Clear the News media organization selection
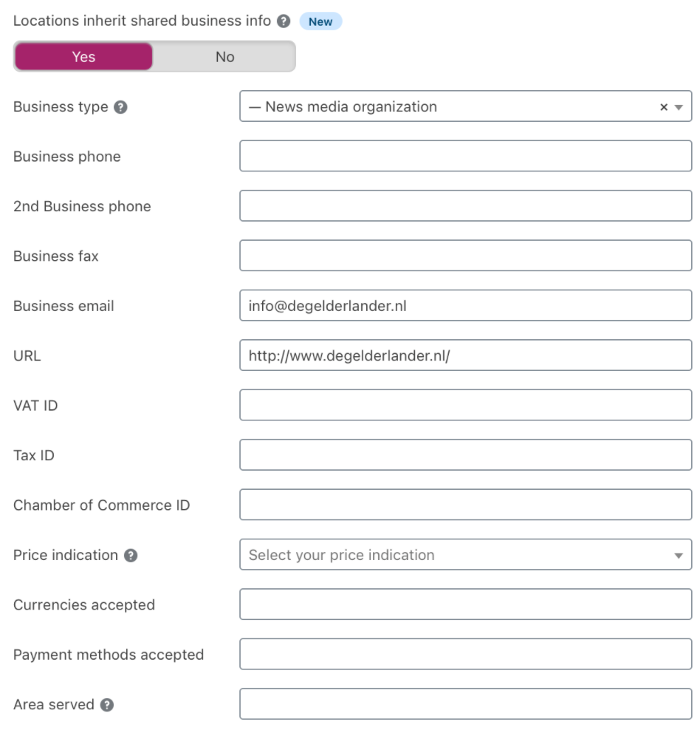This screenshot has height=730, width=700. 664,107
